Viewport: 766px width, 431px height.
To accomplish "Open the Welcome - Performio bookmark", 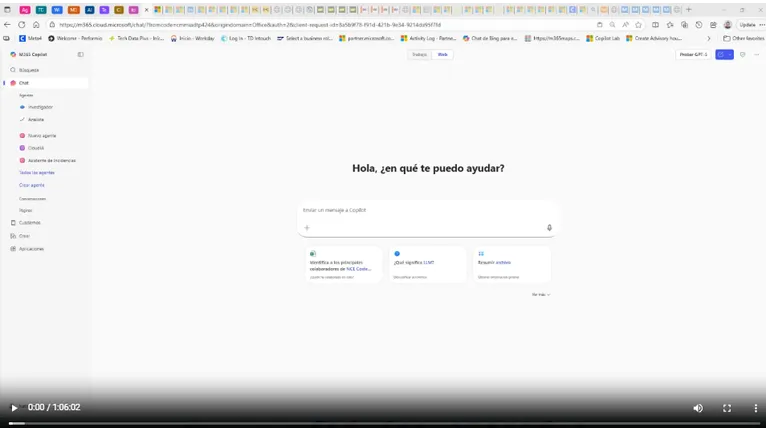I will 75,38.
